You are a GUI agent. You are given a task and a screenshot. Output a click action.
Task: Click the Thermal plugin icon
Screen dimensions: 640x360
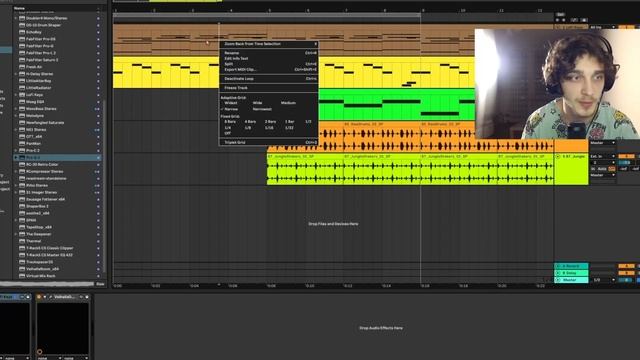[x=22, y=241]
